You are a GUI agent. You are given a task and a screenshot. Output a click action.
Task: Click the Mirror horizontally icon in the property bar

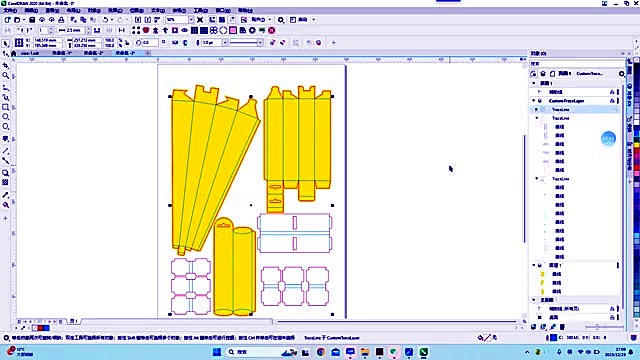tap(176, 42)
